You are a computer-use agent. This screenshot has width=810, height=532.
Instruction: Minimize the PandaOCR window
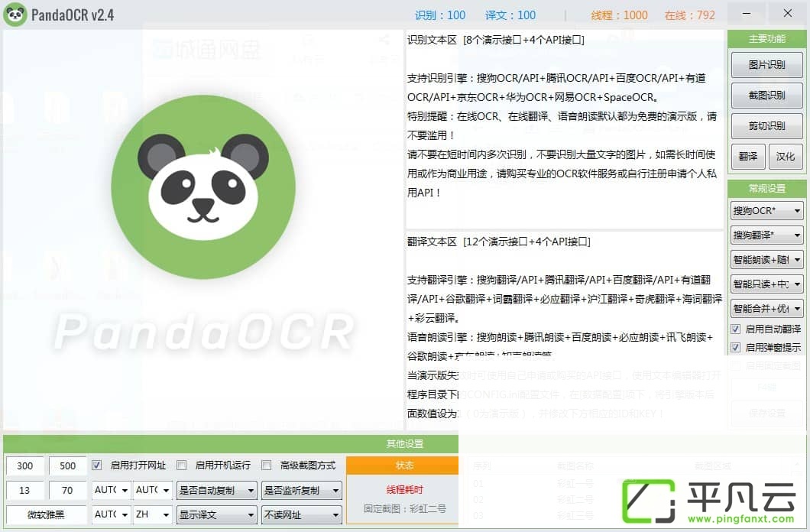pyautogui.click(x=747, y=14)
